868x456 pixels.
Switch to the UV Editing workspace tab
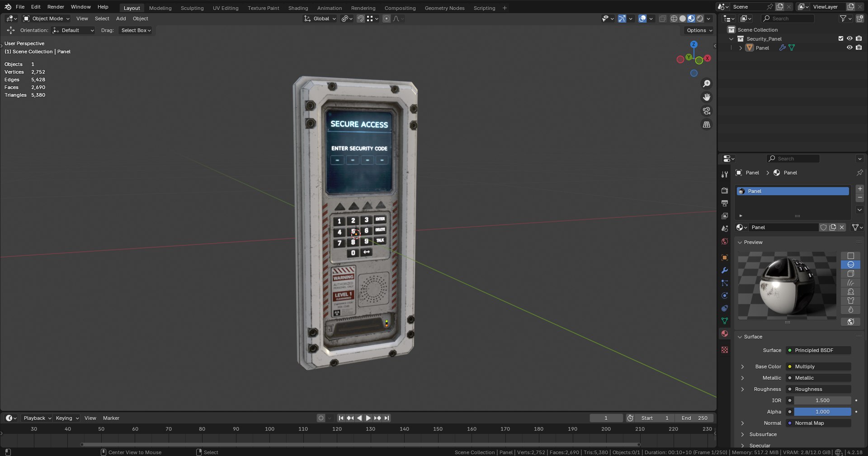[x=226, y=8]
